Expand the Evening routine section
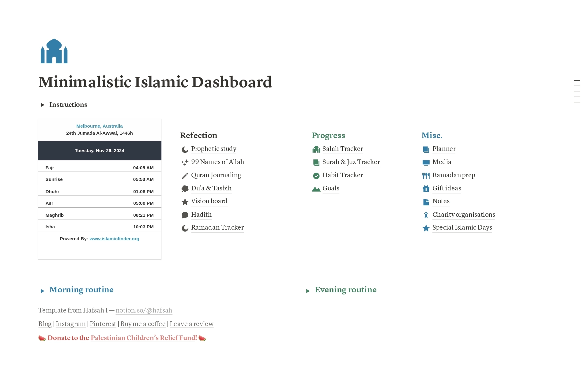Screen dimensions: 588x367 click(307, 290)
